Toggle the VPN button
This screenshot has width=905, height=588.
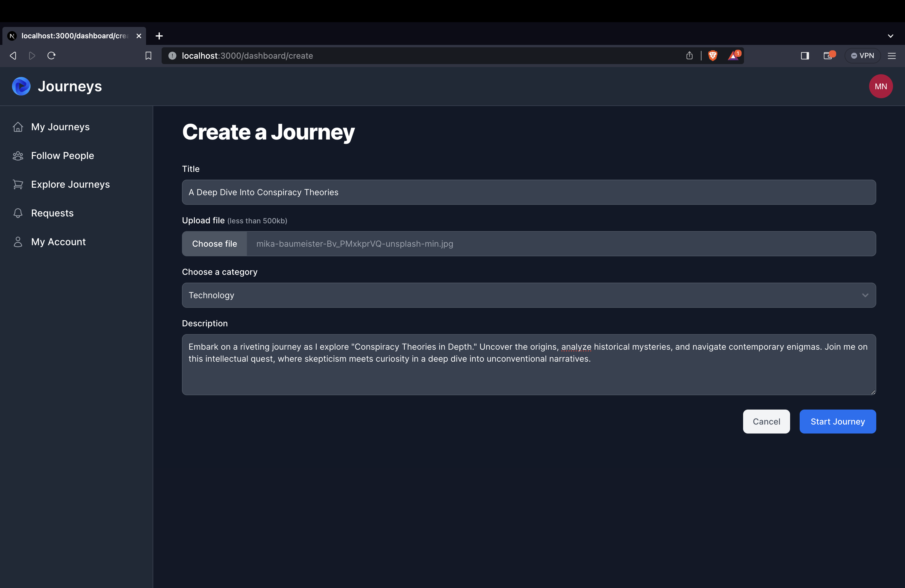coord(863,55)
